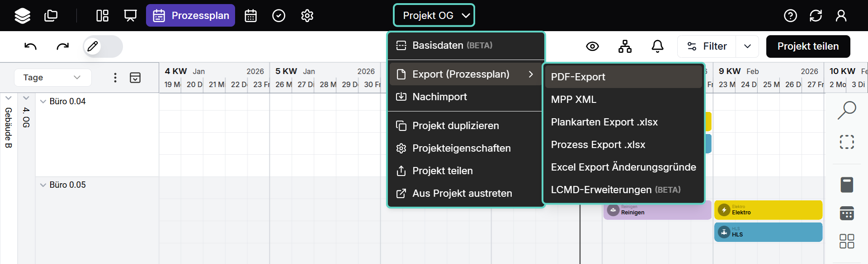Click the Filter button
This screenshot has height=264, width=868.
(x=707, y=46)
